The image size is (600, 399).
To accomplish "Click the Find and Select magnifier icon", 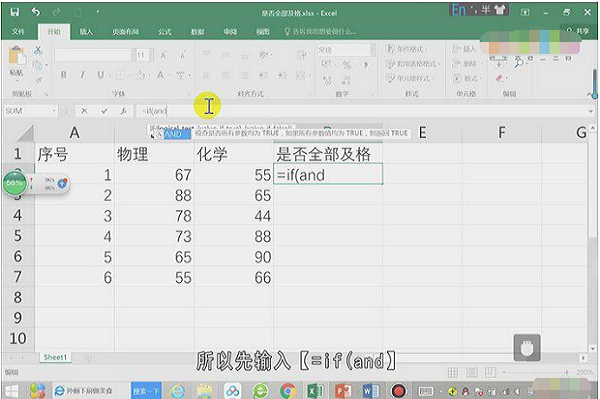I will (x=519, y=62).
